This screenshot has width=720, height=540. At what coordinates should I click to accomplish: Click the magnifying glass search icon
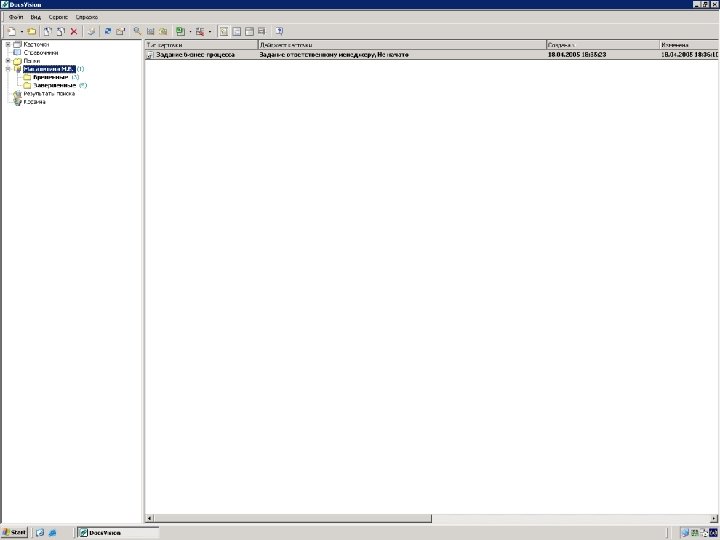137,31
